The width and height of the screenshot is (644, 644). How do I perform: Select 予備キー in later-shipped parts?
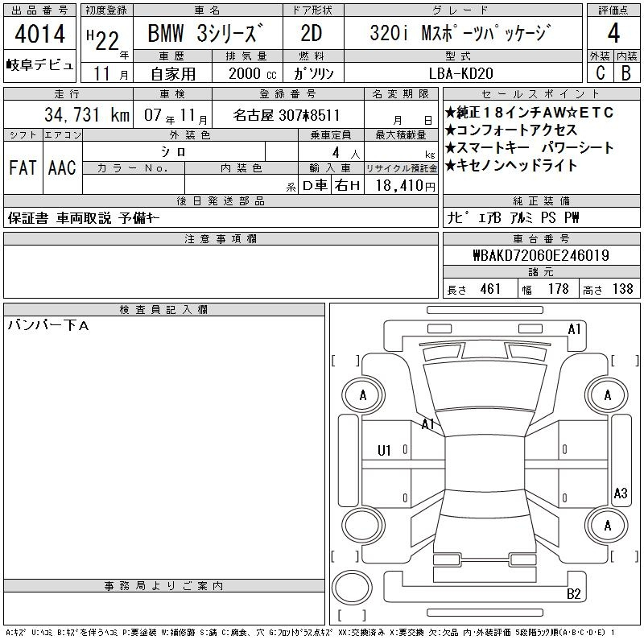[139, 218]
